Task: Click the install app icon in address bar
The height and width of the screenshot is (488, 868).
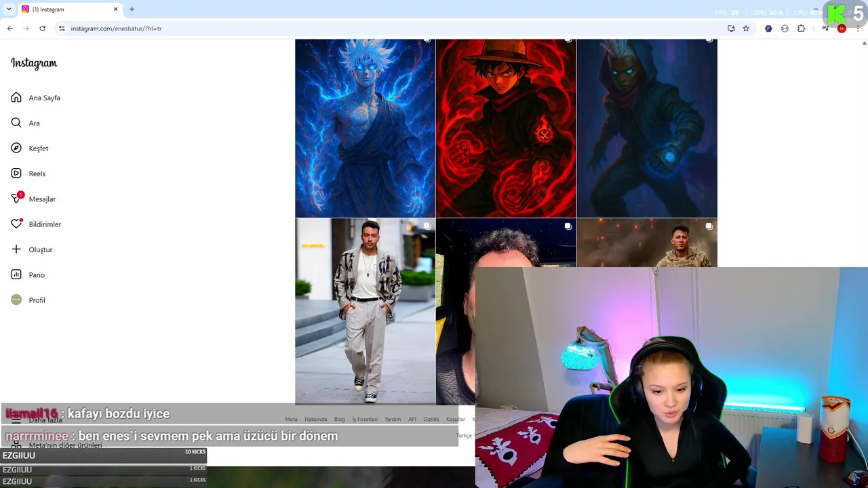Action: 731,28
